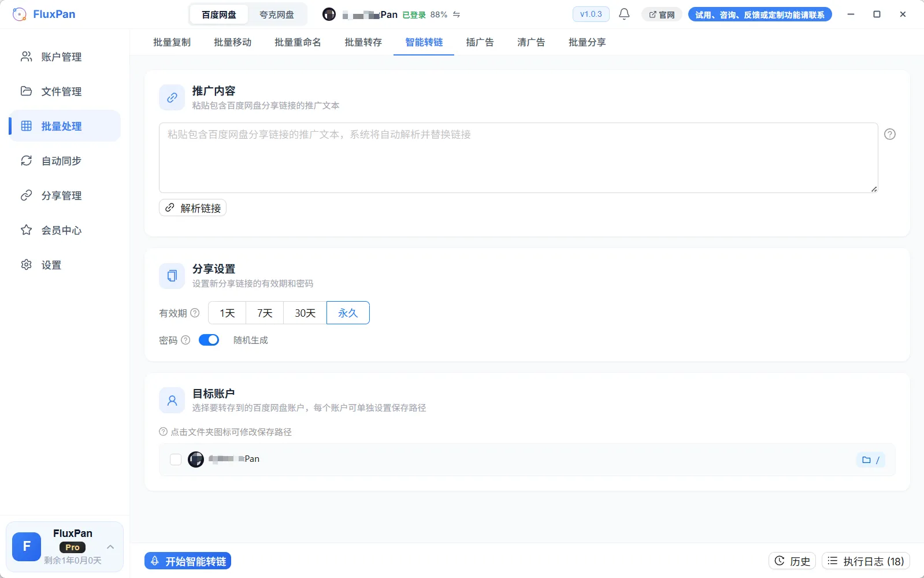Select 批量处理 in the sidebar

pyautogui.click(x=65, y=126)
